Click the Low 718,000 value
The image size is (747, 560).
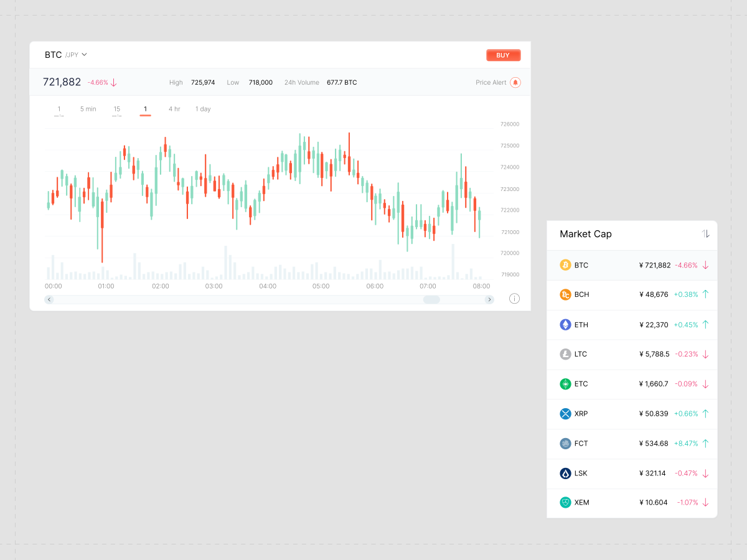[x=261, y=82]
